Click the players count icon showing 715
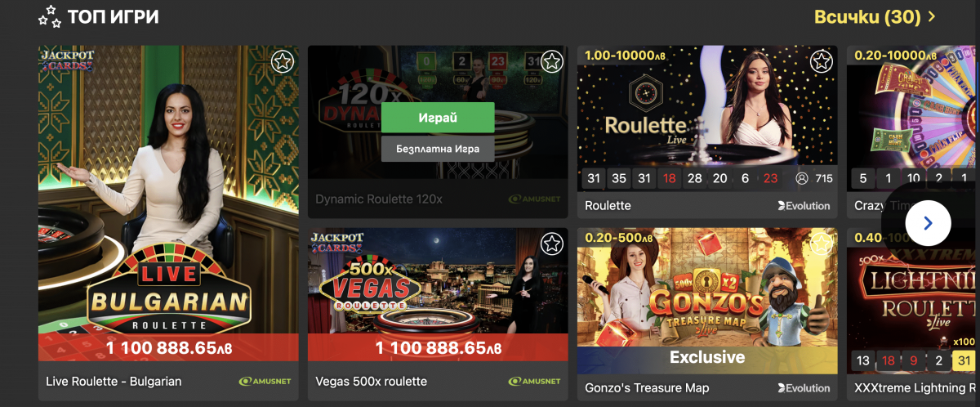 (801, 178)
